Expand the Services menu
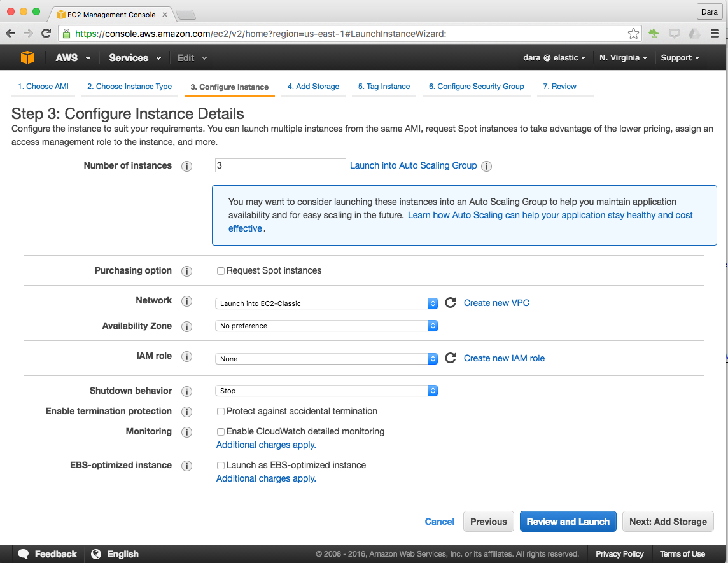The height and width of the screenshot is (563, 728). click(x=135, y=57)
